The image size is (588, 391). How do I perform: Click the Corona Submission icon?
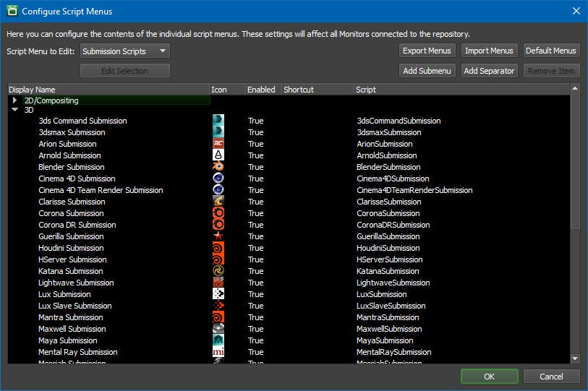(218, 213)
